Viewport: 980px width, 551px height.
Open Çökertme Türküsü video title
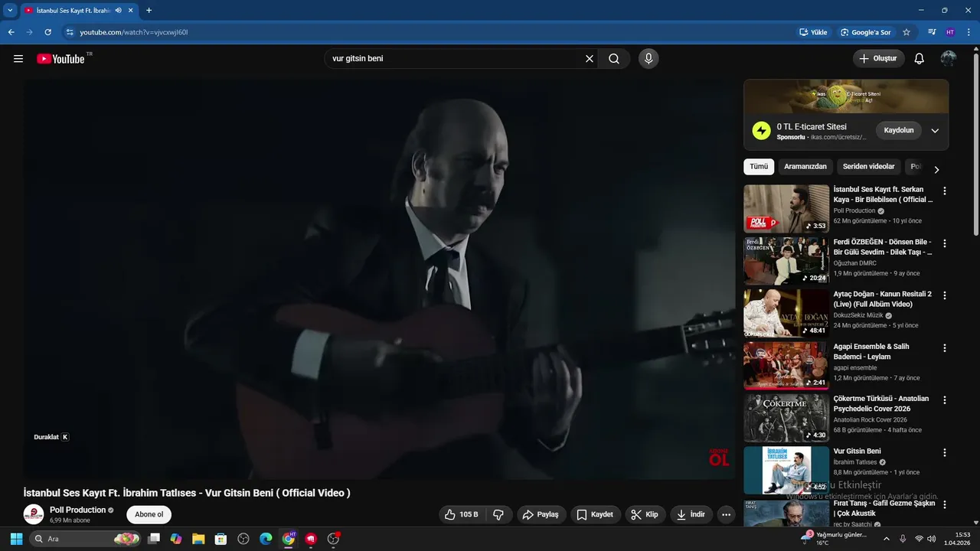click(881, 404)
